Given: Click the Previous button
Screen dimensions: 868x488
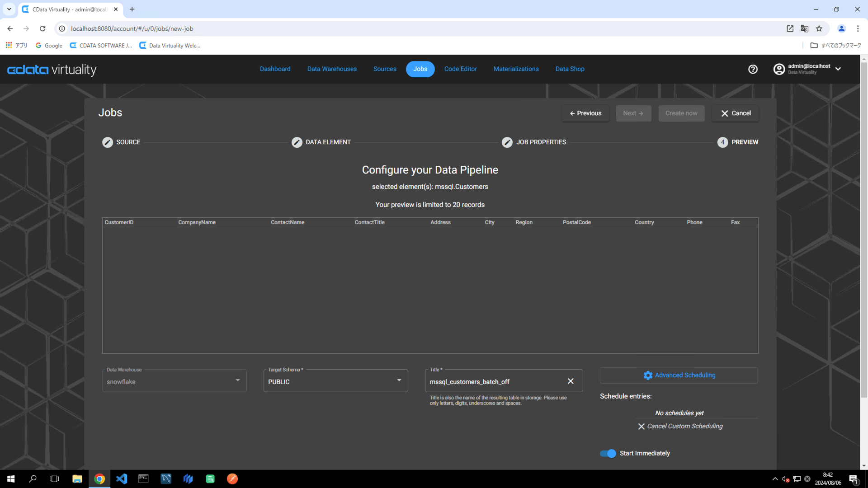Looking at the screenshot, I should point(585,113).
